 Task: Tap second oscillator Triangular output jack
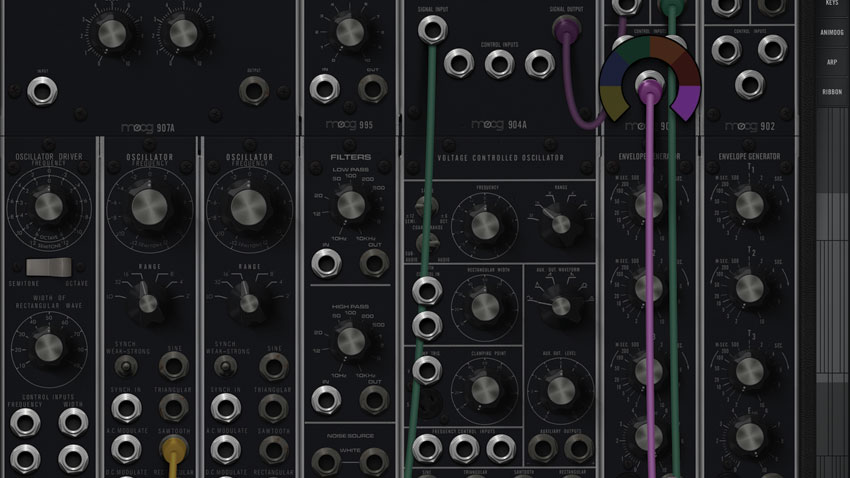point(273,408)
